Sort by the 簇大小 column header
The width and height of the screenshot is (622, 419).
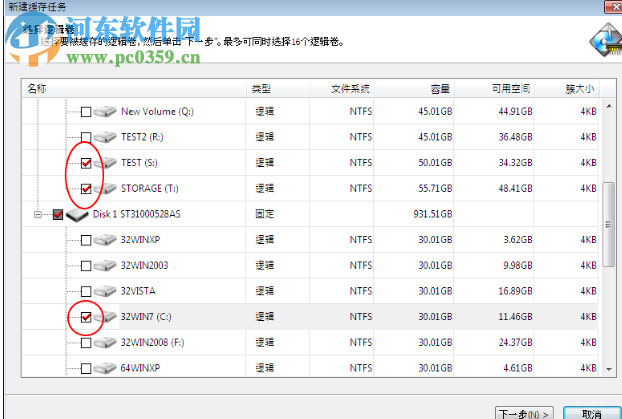point(567,88)
